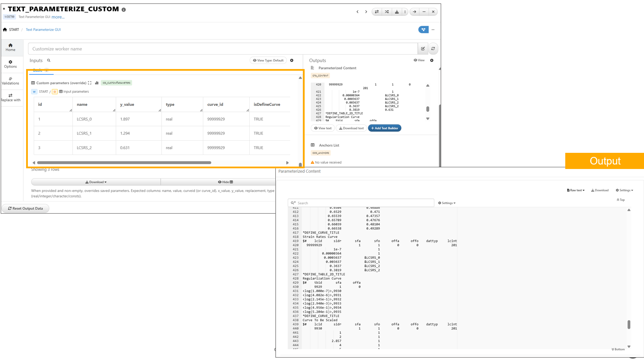Open the Options sidebar panel
The image size is (644, 362).
click(x=10, y=64)
